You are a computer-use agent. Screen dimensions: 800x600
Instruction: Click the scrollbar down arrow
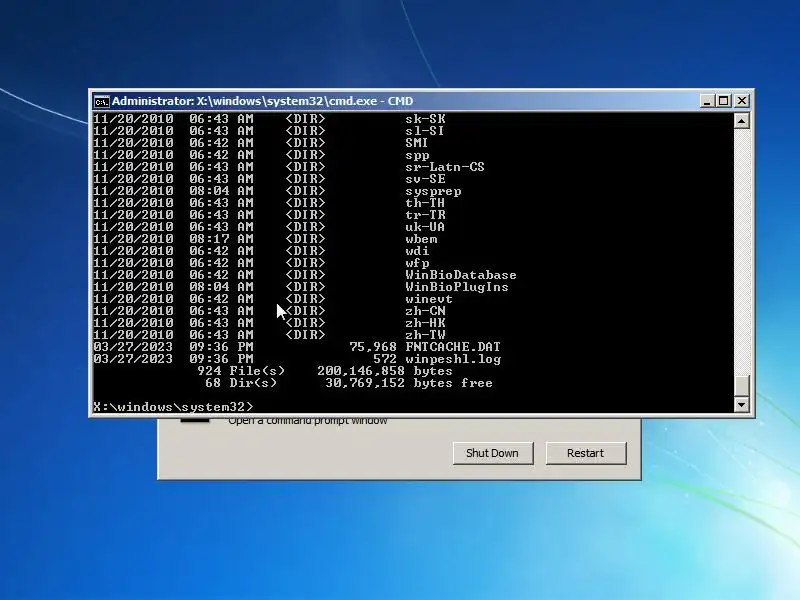[741, 405]
